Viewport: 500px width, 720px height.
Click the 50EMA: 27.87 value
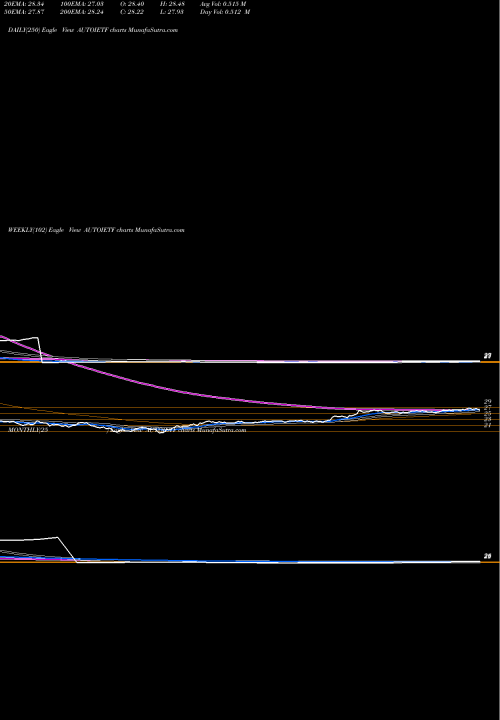pos(24,12)
